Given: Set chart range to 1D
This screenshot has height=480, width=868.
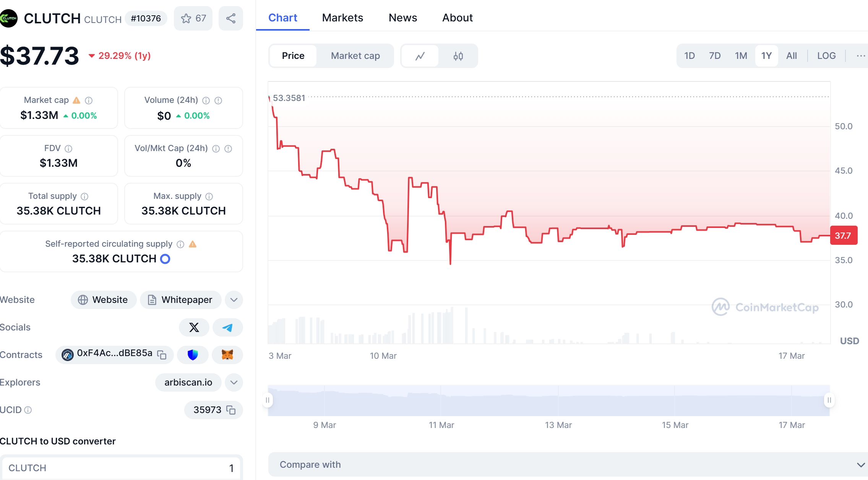Looking at the screenshot, I should [690, 56].
